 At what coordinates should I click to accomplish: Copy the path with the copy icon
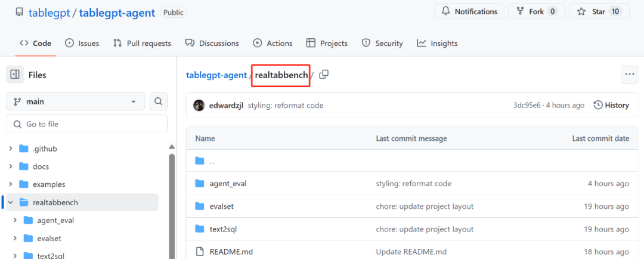pos(324,75)
